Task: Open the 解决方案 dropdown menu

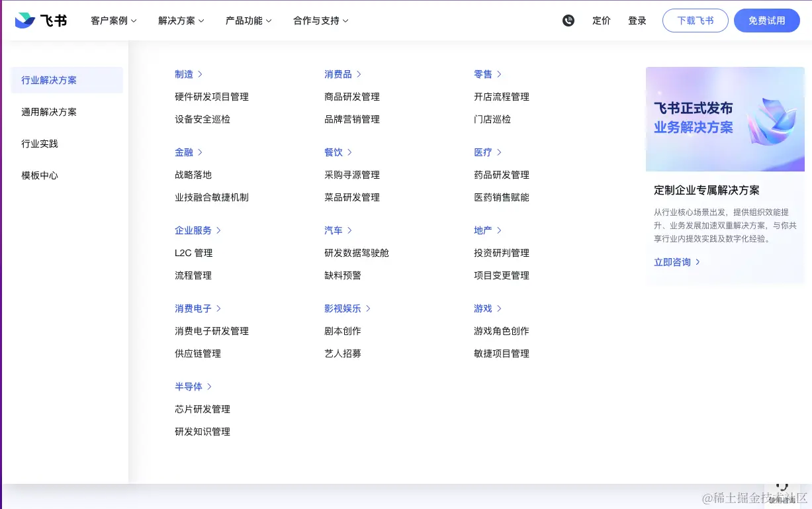Action: (x=181, y=21)
